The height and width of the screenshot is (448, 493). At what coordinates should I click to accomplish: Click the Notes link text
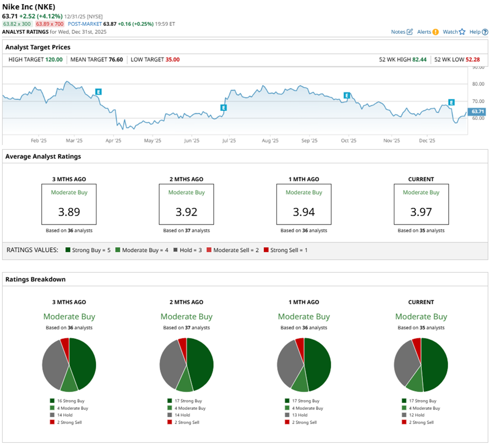(x=398, y=32)
